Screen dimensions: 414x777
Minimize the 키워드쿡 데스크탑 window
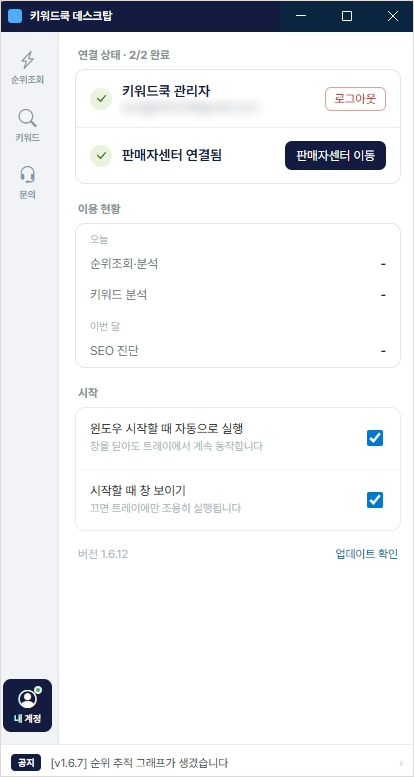pyautogui.click(x=301, y=16)
